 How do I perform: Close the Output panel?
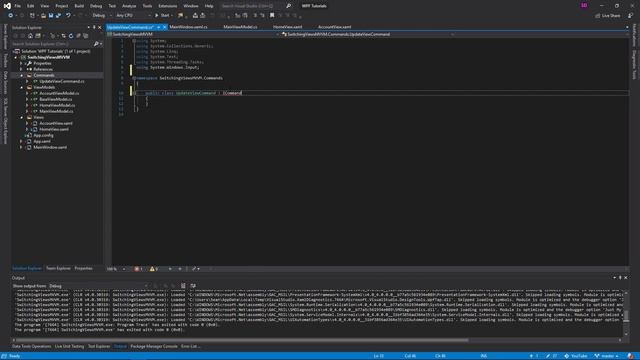[x=626, y=278]
